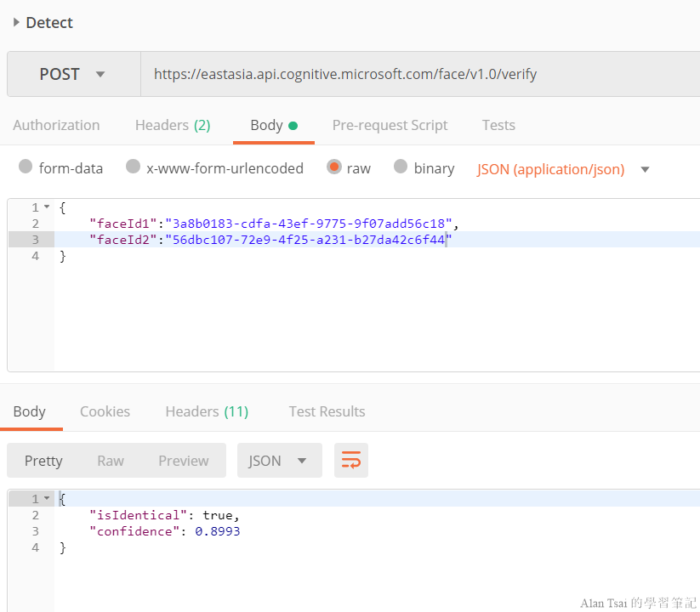
Task: Choose the binary body option
Action: 401,167
